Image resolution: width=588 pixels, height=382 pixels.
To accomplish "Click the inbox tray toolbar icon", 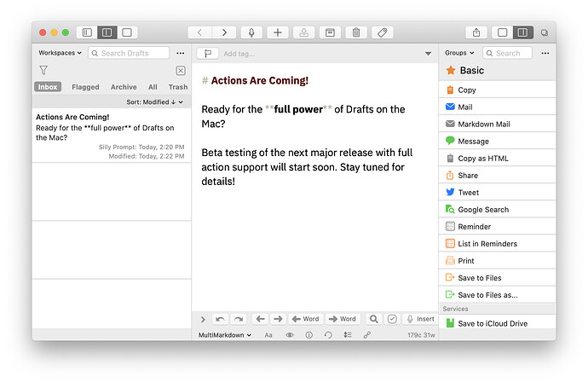I will point(303,32).
